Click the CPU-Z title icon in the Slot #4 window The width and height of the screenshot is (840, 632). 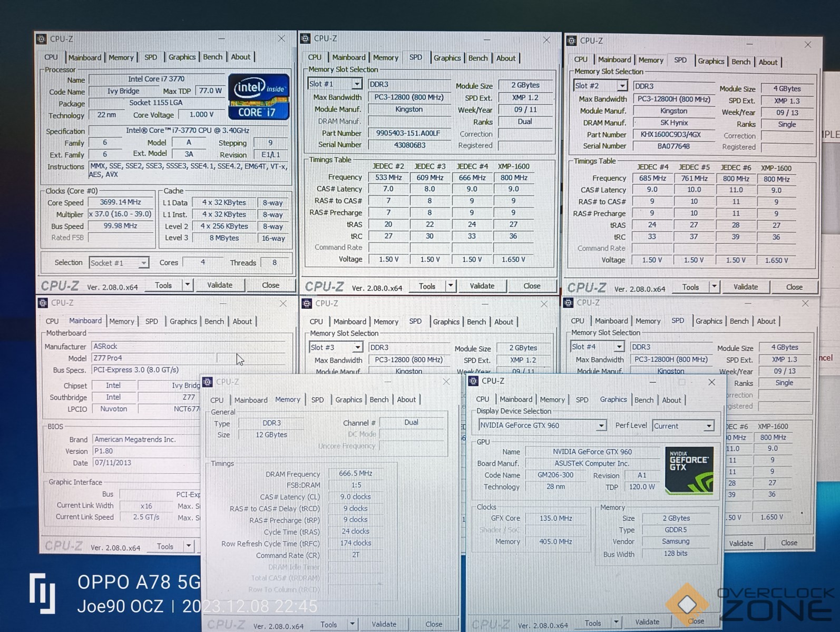tap(568, 302)
